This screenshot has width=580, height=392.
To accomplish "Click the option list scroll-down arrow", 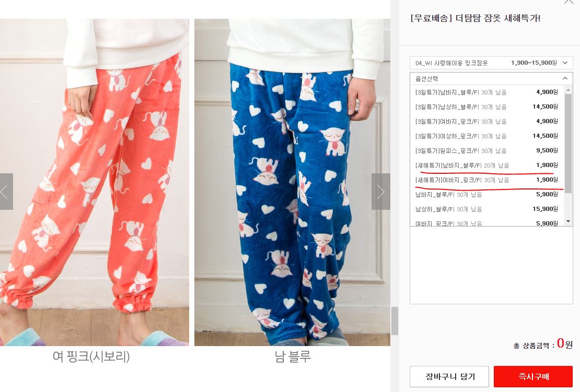I will tap(568, 221).
